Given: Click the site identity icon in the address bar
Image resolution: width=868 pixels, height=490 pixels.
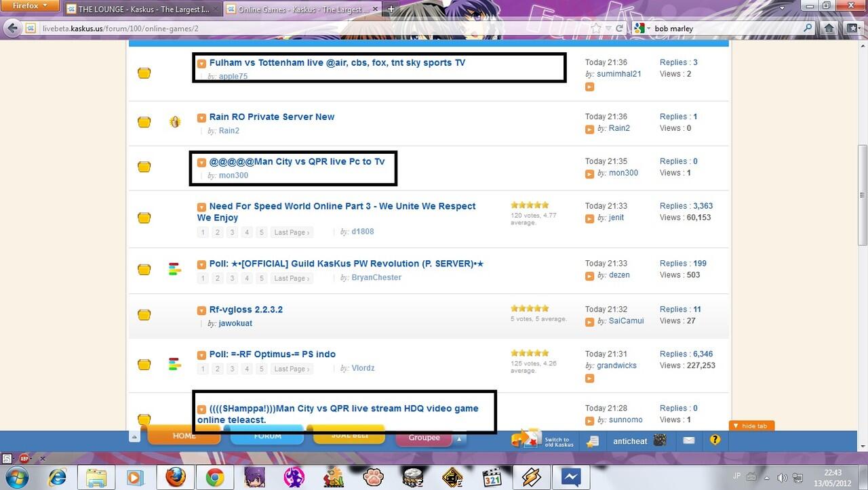Looking at the screenshot, I should pyautogui.click(x=31, y=28).
